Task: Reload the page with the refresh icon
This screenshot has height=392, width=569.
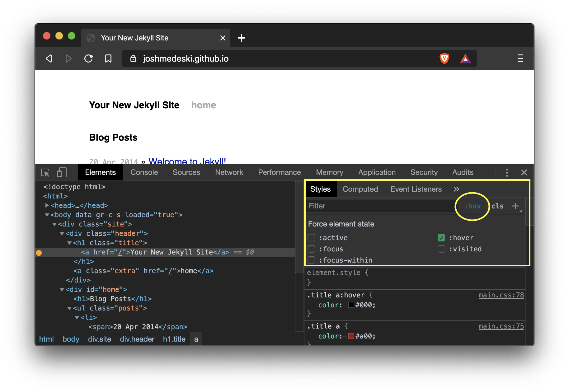Action: coord(89,58)
